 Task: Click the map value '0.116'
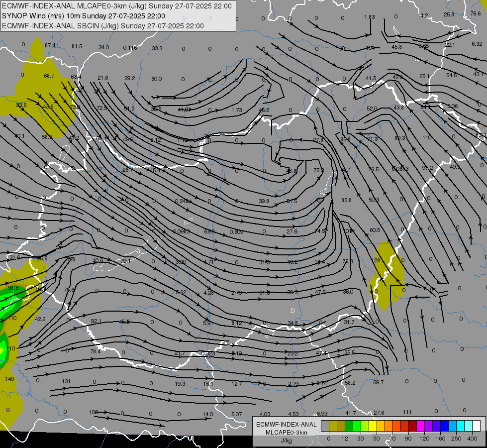point(130,48)
